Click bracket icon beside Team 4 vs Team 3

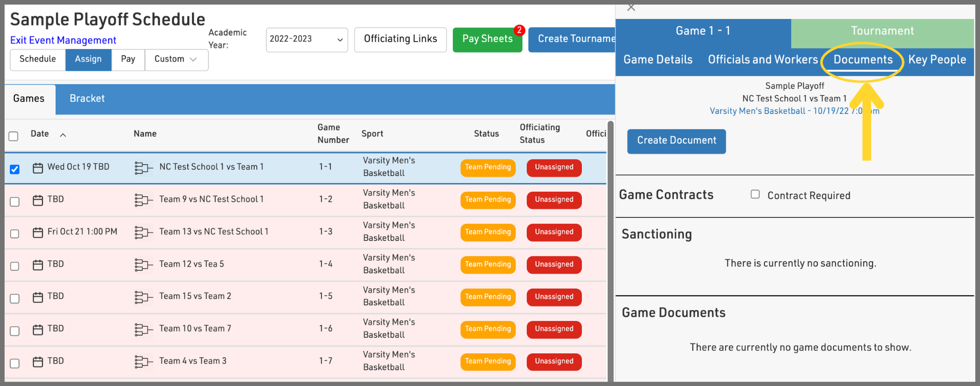coord(143,362)
